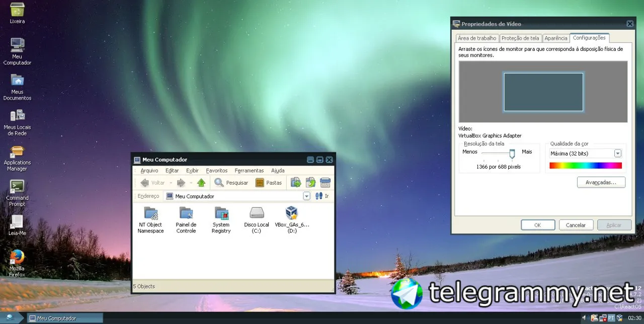Select the Configurações tab
The height and width of the screenshot is (324, 644).
589,38
